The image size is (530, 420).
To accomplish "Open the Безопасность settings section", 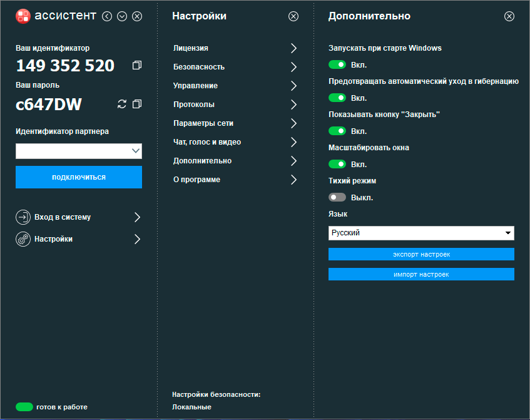I will point(199,67).
